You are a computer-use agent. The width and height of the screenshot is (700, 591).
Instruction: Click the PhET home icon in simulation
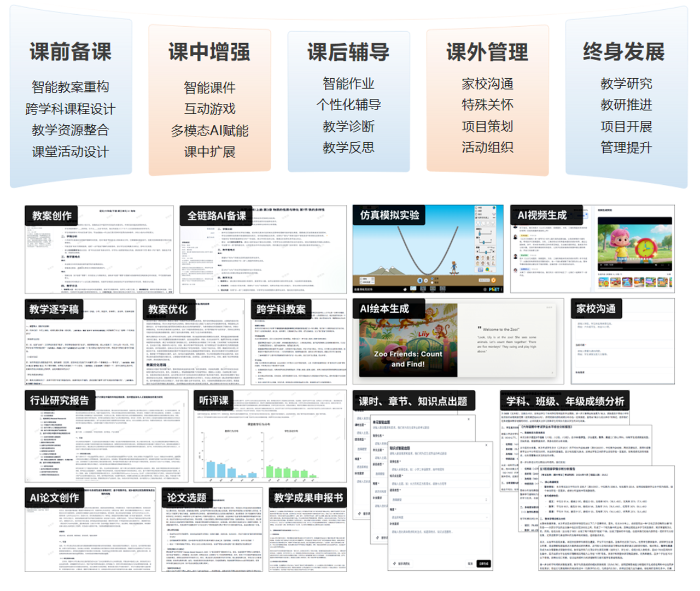click(405, 289)
